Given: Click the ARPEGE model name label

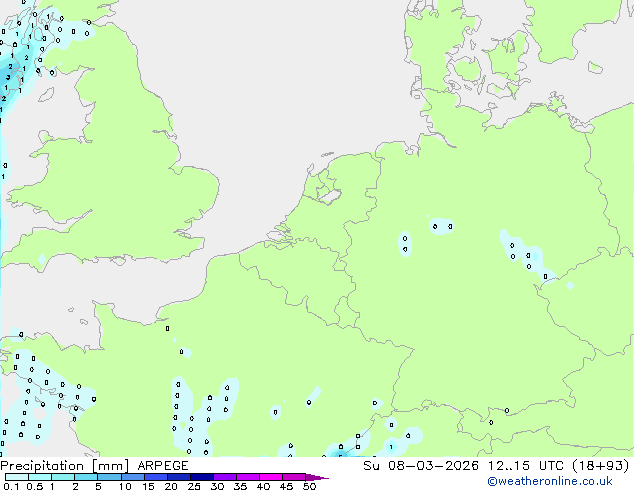Looking at the screenshot, I should pos(163,466).
